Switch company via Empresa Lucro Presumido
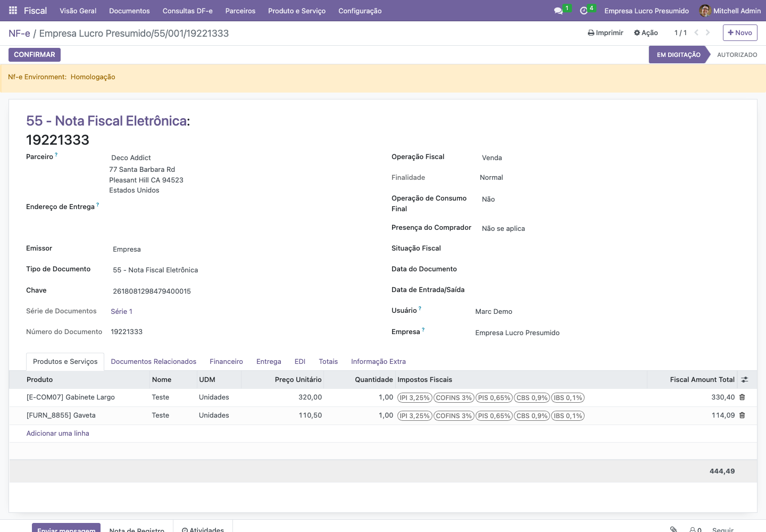The height and width of the screenshot is (532, 766). pyautogui.click(x=646, y=11)
